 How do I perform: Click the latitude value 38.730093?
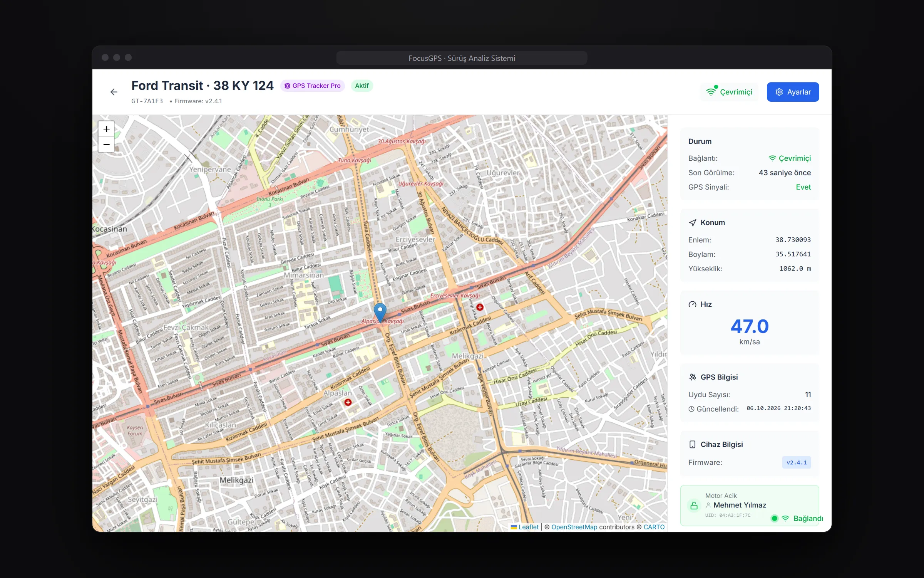(793, 240)
